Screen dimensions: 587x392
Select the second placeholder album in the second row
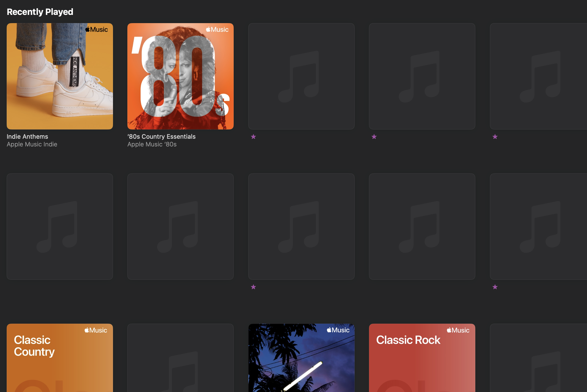click(180, 226)
